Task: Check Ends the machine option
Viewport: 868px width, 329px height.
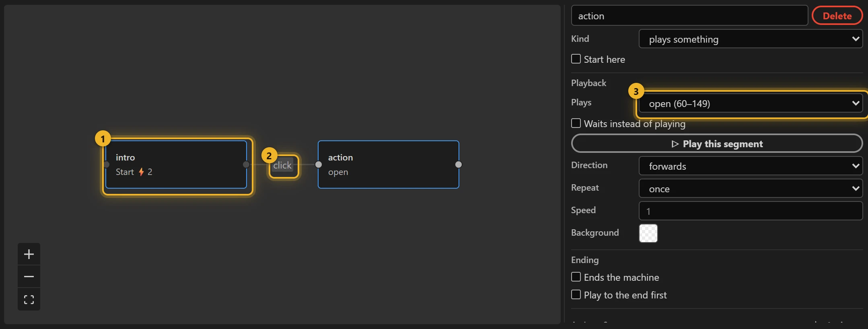Action: tap(576, 277)
